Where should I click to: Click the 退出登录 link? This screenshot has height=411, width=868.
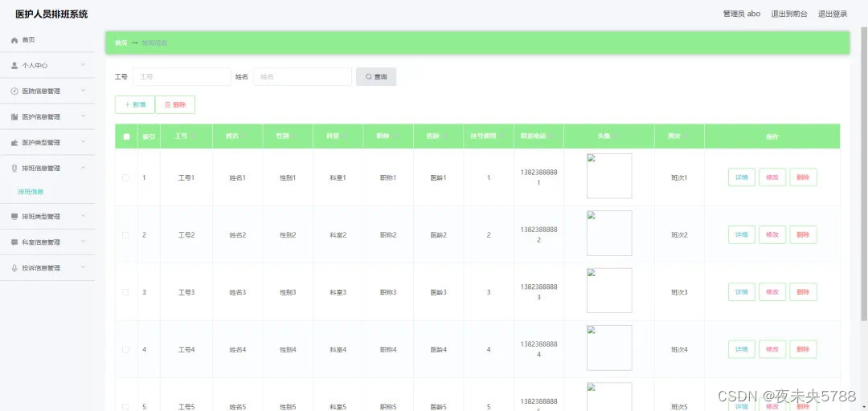click(833, 14)
